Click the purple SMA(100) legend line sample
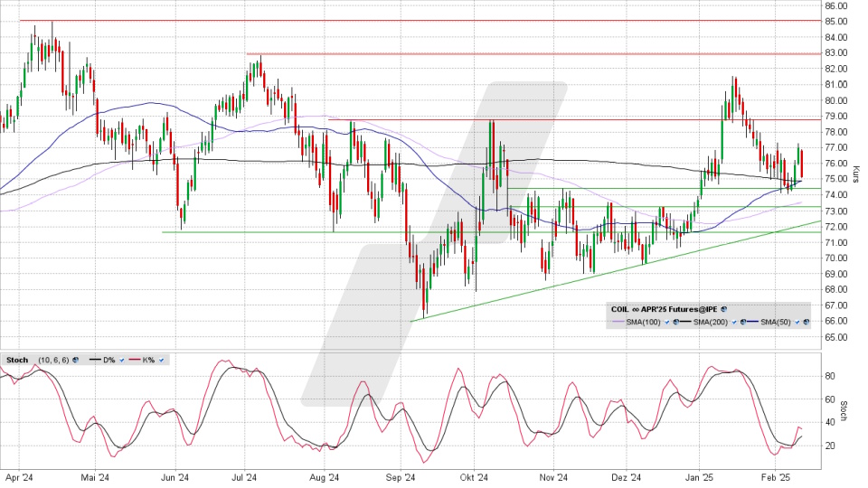868x488 pixels. tap(623, 322)
